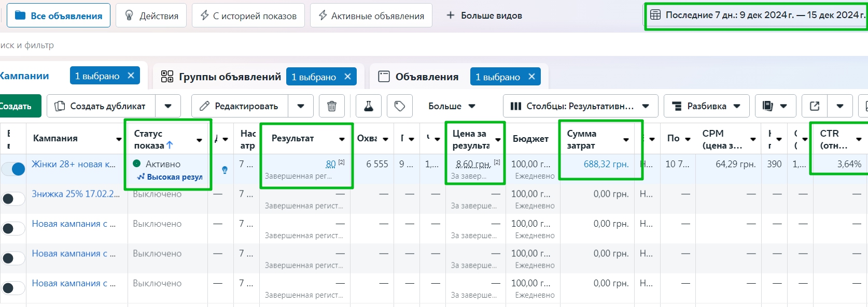
Task: Click Высокая результативность status label
Action: 170,177
